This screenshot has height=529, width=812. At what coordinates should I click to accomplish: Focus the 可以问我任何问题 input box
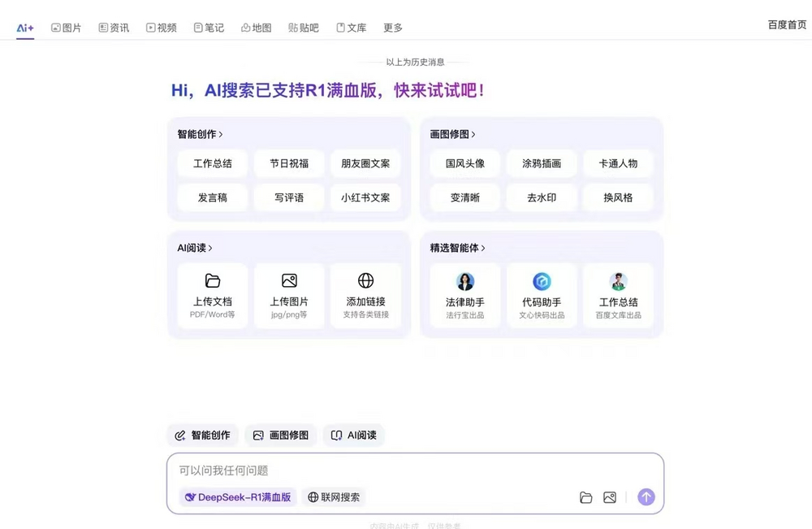(x=415, y=470)
